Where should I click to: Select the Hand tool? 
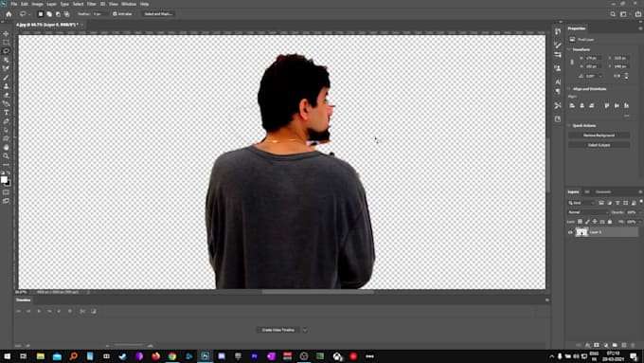coord(6,147)
